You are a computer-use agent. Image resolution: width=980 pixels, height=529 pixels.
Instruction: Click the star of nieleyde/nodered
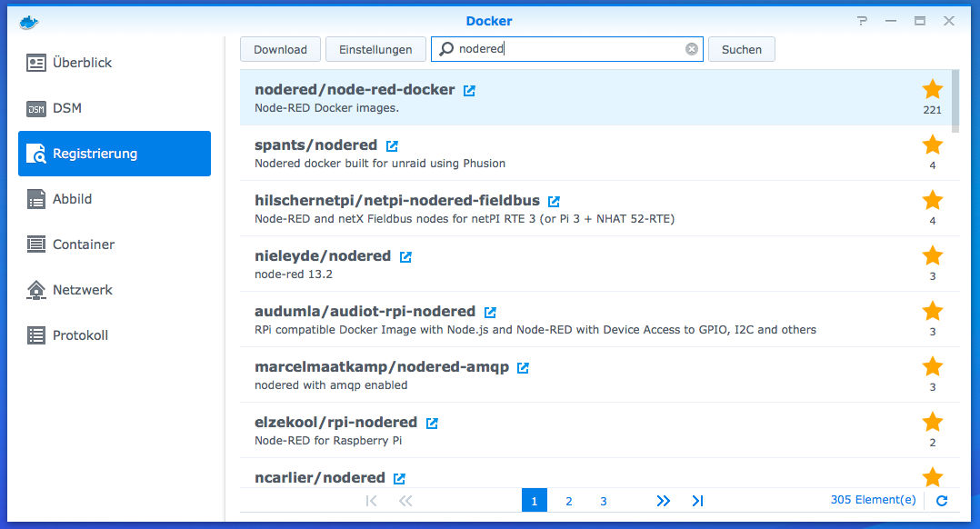[x=933, y=255]
